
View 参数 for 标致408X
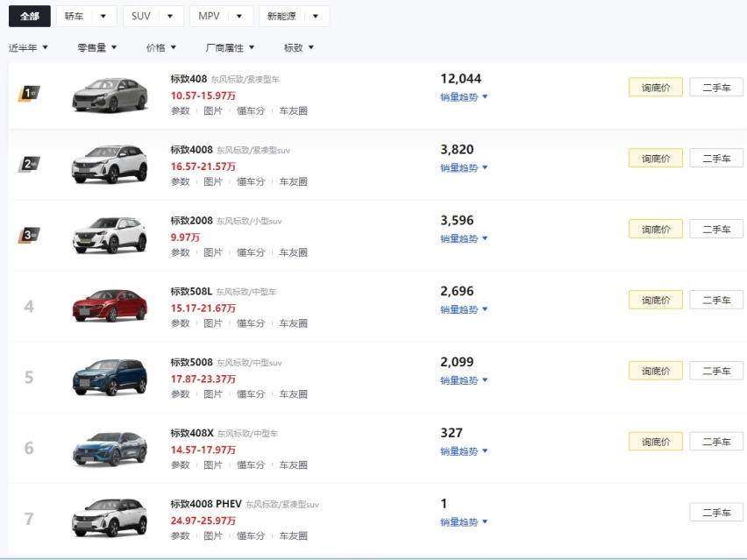click(x=181, y=465)
